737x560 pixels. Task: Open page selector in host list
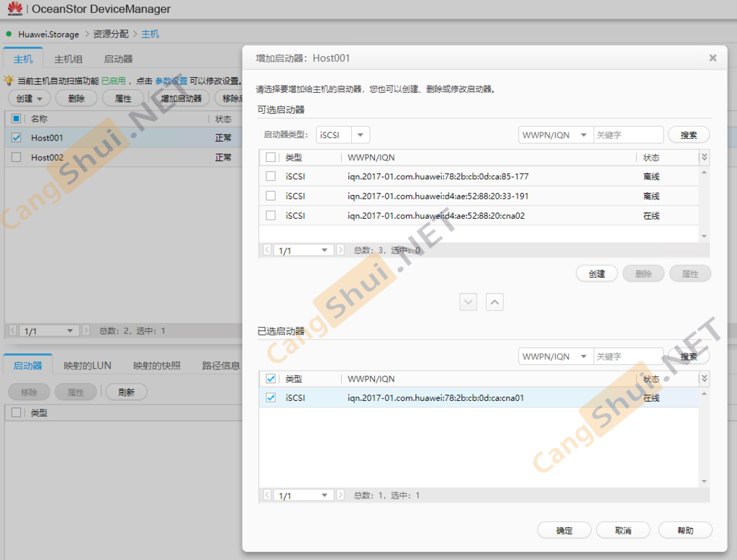tap(50, 331)
